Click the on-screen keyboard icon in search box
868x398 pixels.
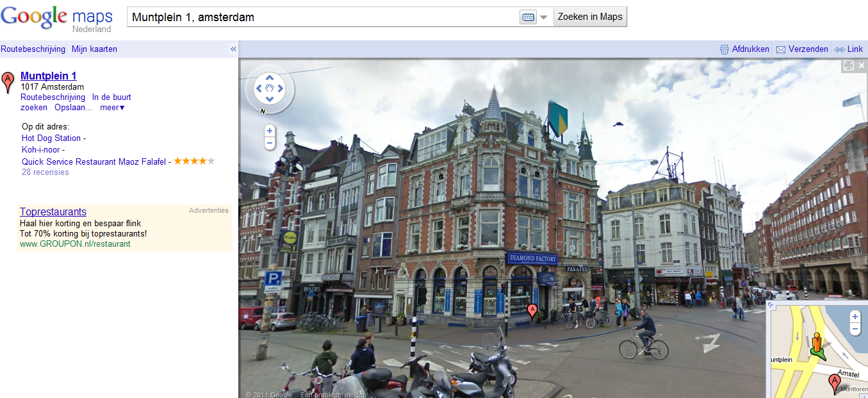click(x=528, y=17)
